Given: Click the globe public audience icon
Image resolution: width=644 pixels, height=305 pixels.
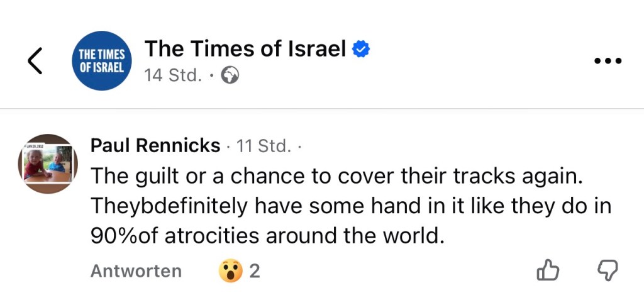Looking at the screenshot, I should (230, 76).
